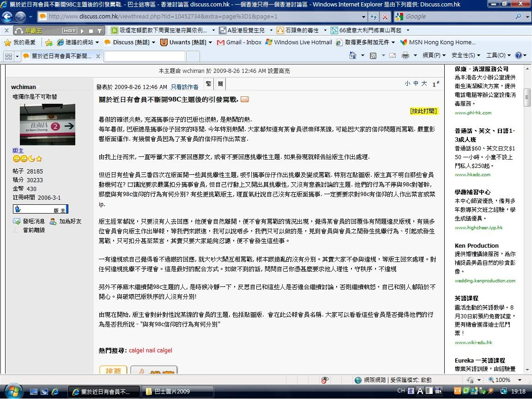Open the 吸煙定額罰款 news headline dropdown

(213, 30)
